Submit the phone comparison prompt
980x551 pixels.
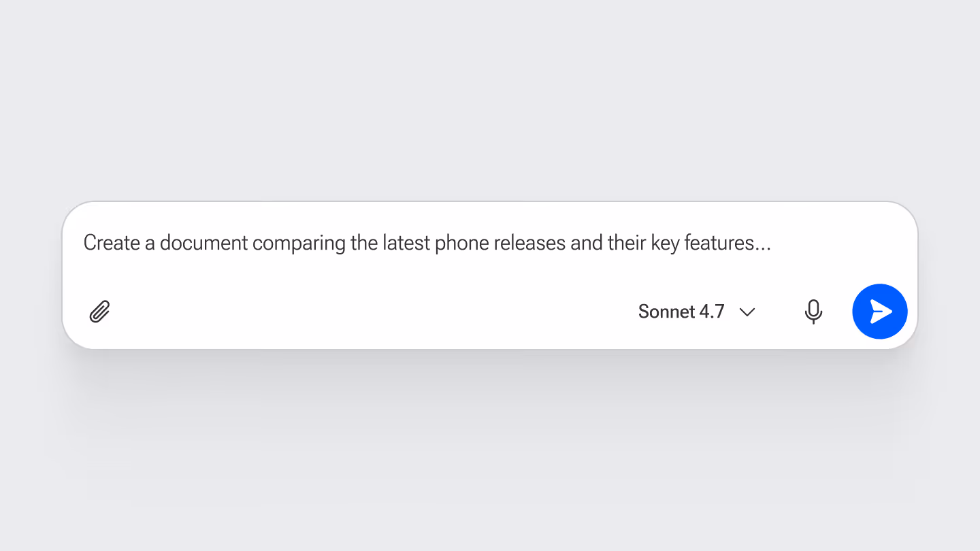point(880,312)
